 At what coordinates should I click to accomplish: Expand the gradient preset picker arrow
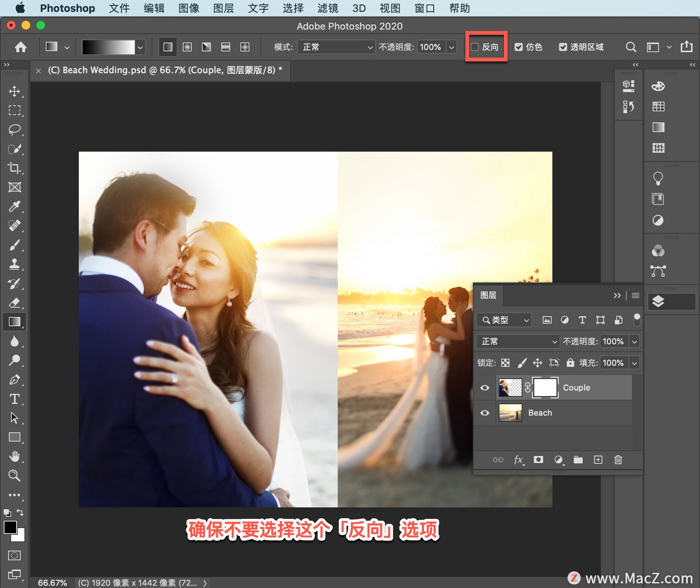click(140, 47)
